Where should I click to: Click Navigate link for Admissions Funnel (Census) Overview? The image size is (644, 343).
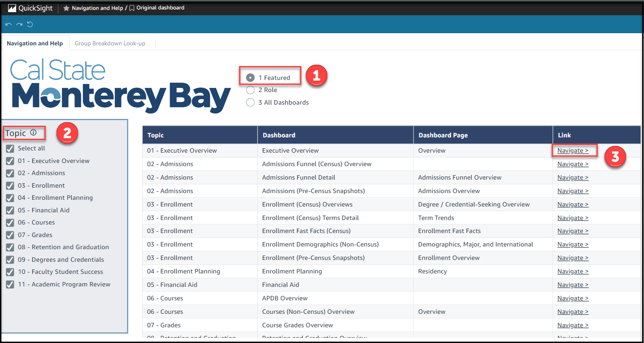(x=573, y=164)
